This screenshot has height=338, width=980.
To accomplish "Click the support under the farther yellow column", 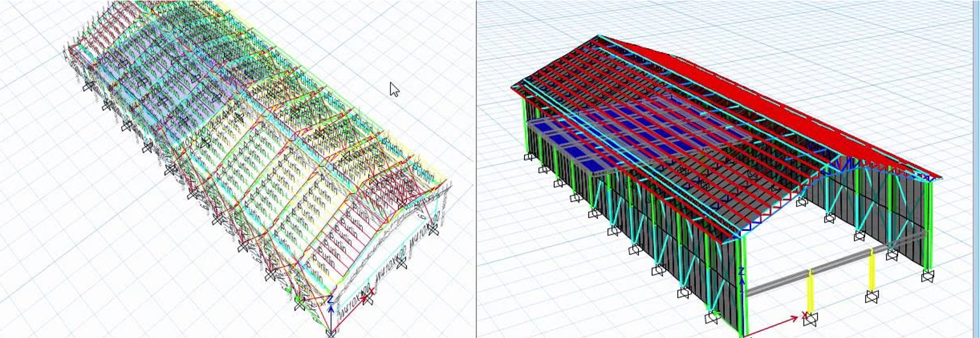I will 872,297.
